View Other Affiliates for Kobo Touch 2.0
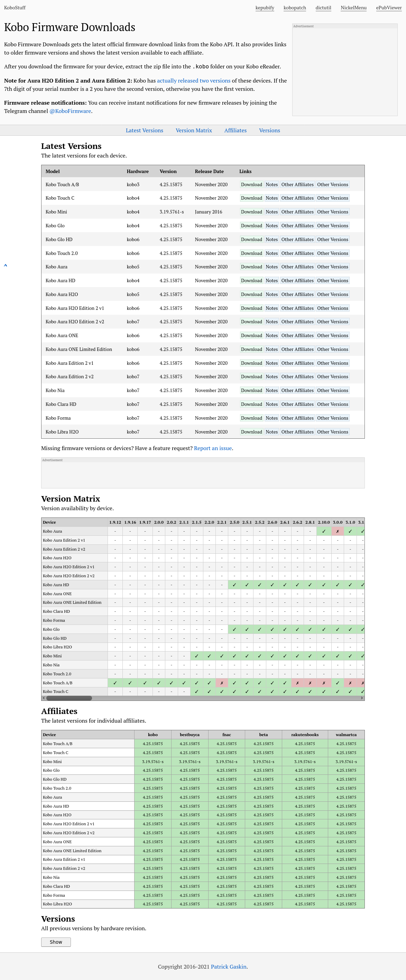The image size is (406, 980). point(297,253)
